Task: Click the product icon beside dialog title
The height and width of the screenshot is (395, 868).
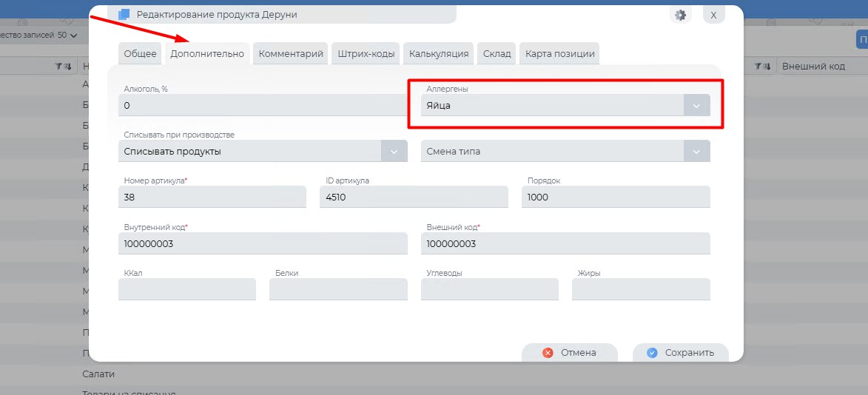Action: [124, 15]
